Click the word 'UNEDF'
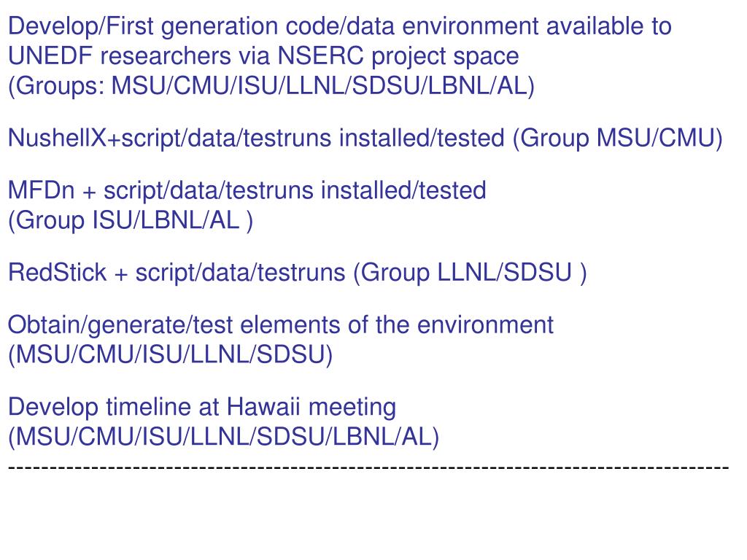 click(50, 56)
